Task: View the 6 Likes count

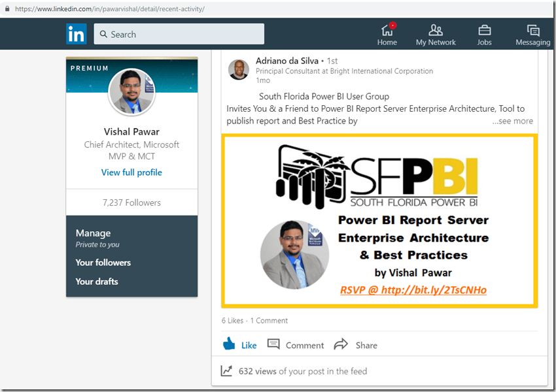Action: [232, 321]
